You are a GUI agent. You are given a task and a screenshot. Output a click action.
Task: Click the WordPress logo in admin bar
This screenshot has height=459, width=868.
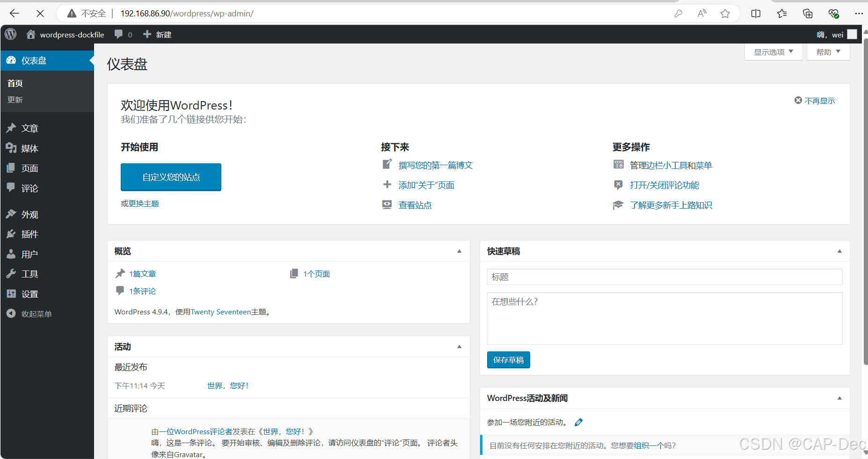(x=11, y=34)
